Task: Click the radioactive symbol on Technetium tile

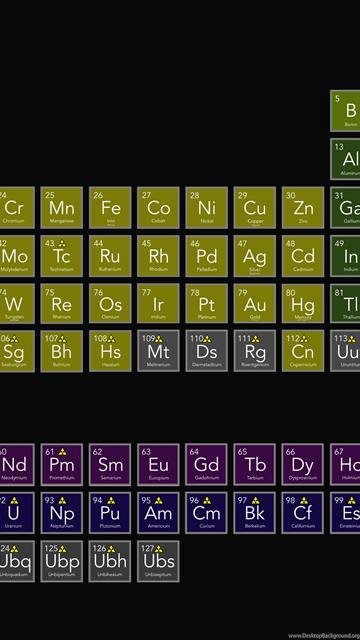Action: [62, 244]
